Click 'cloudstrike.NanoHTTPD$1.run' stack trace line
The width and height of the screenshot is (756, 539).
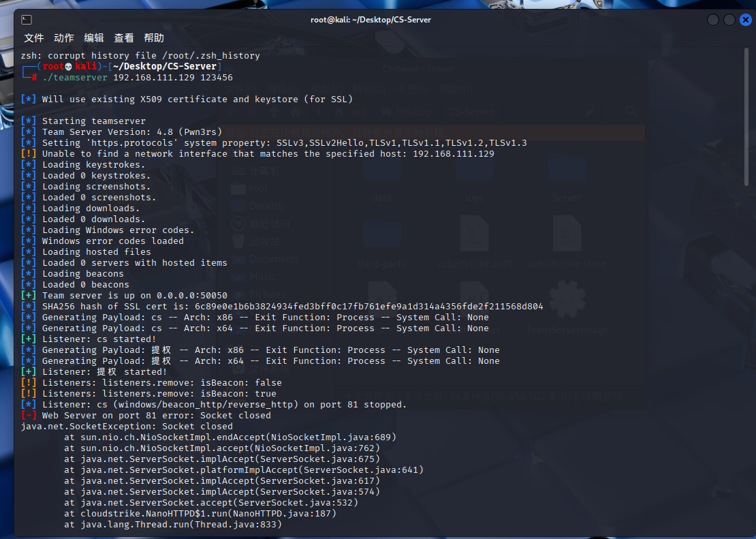point(200,513)
